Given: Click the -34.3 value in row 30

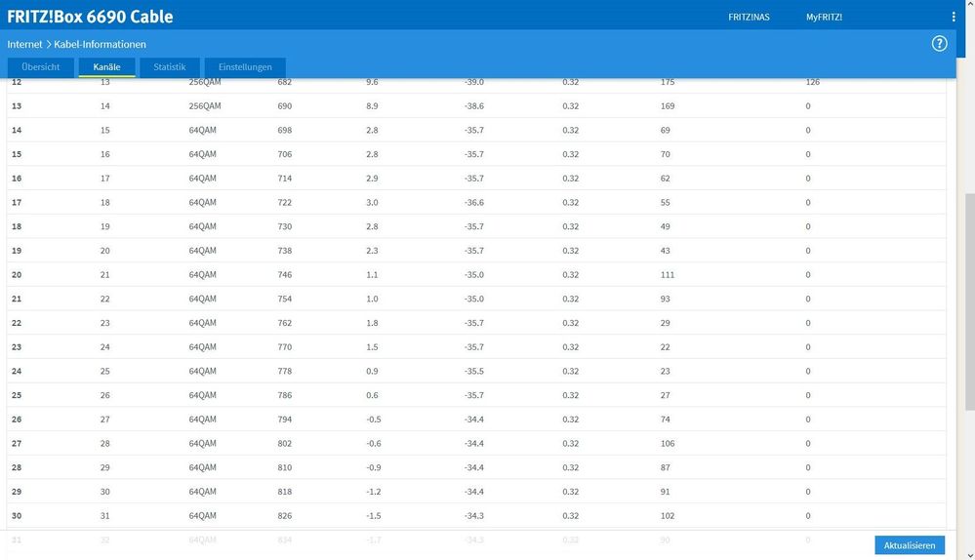Looking at the screenshot, I should pos(473,516).
